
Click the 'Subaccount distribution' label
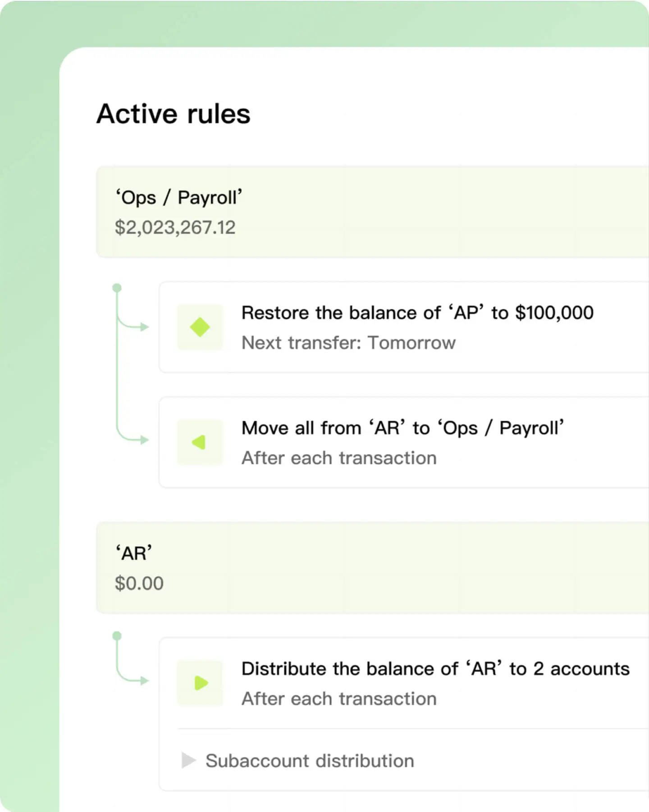pos(310,761)
